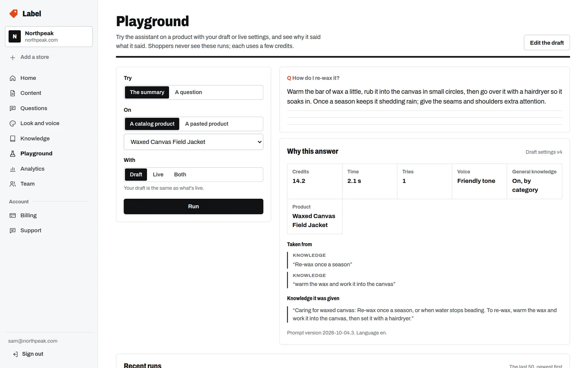
Task: Click the Recent runs heading
Action: tap(143, 365)
